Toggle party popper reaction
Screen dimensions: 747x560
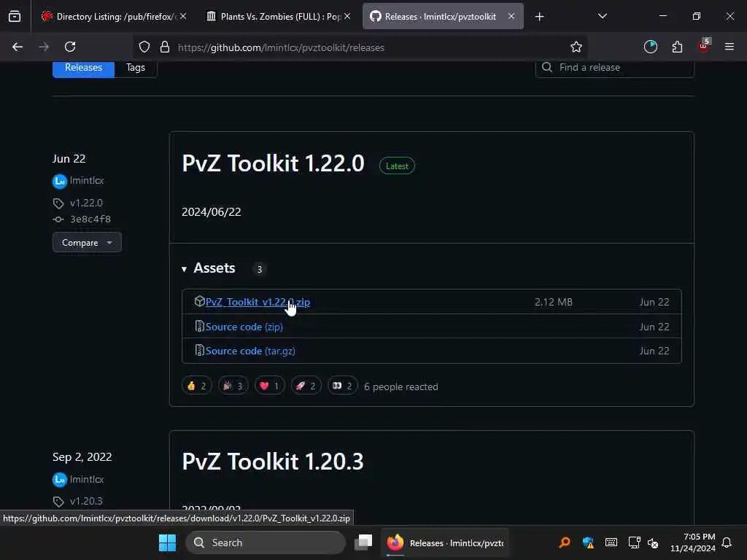click(233, 386)
